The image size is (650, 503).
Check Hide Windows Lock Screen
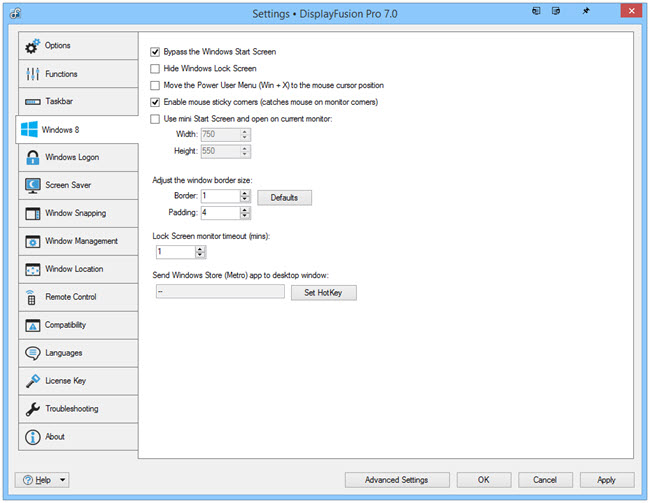(x=155, y=68)
